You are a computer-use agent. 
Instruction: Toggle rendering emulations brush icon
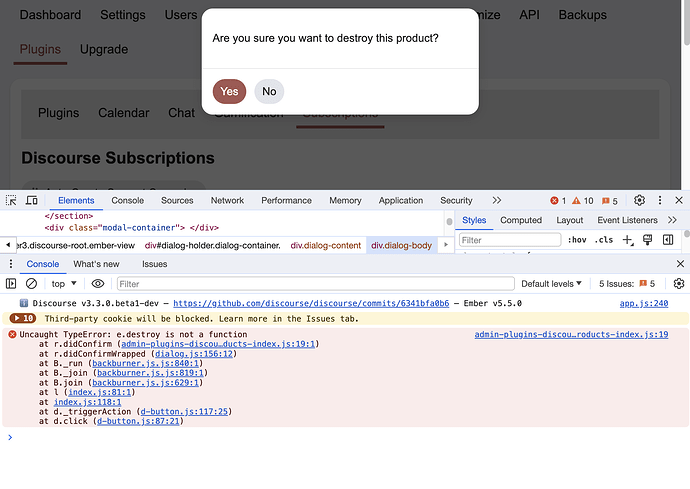647,240
